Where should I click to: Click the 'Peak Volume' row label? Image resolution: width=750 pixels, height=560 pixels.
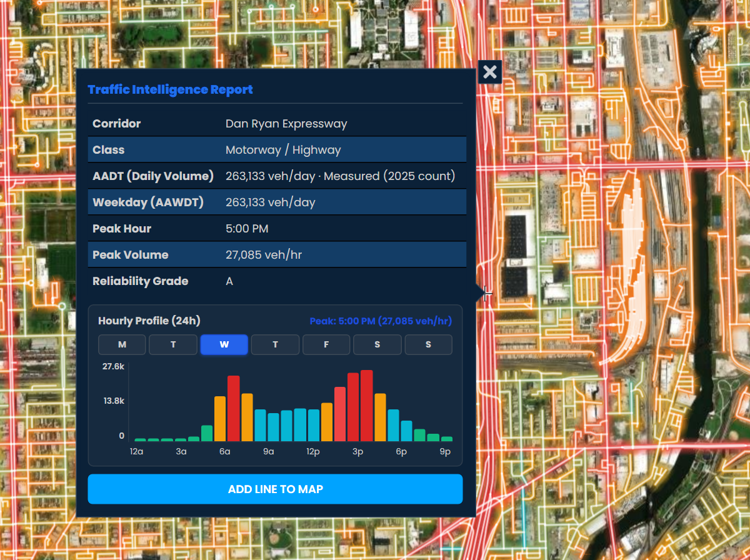click(x=131, y=255)
